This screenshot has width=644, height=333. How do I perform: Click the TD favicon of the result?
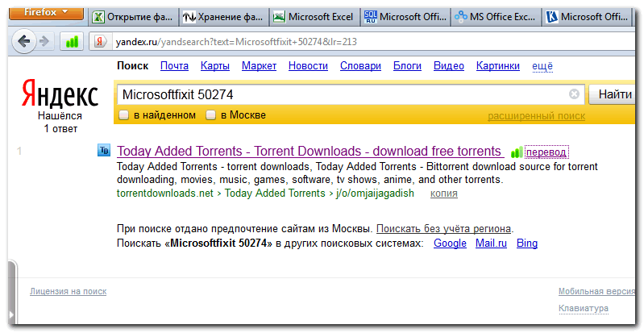point(104,151)
